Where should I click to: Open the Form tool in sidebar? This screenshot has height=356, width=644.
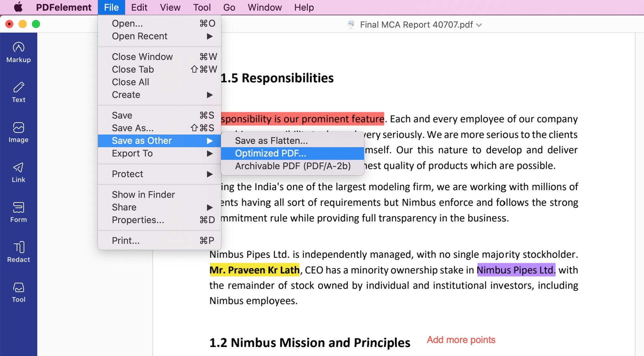tap(19, 212)
